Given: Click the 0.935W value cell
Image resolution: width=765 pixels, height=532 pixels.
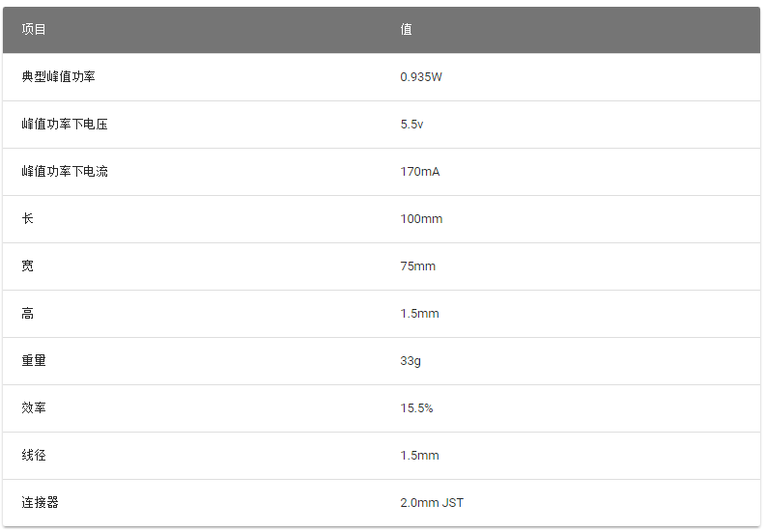Looking at the screenshot, I should (x=421, y=77).
